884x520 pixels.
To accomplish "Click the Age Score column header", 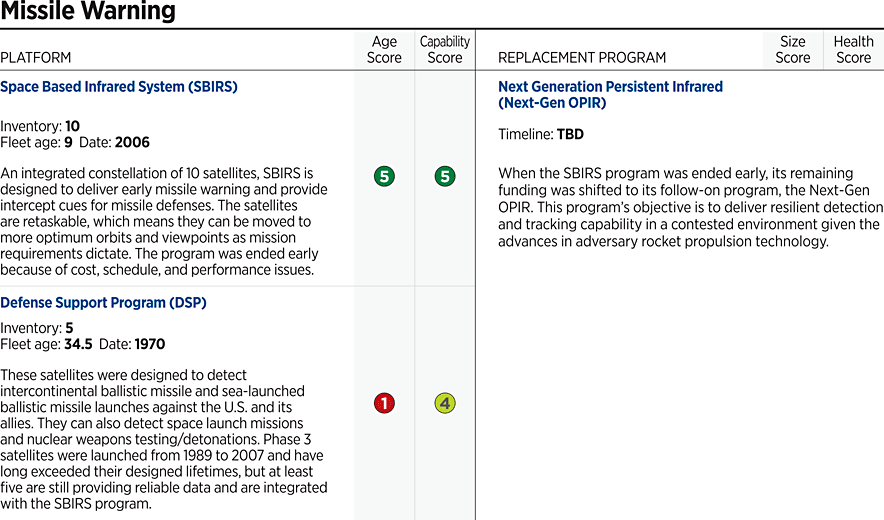I will tap(384, 50).
